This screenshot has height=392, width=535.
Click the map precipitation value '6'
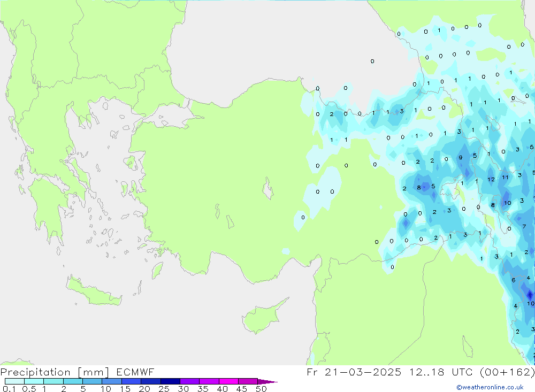tap(513, 280)
